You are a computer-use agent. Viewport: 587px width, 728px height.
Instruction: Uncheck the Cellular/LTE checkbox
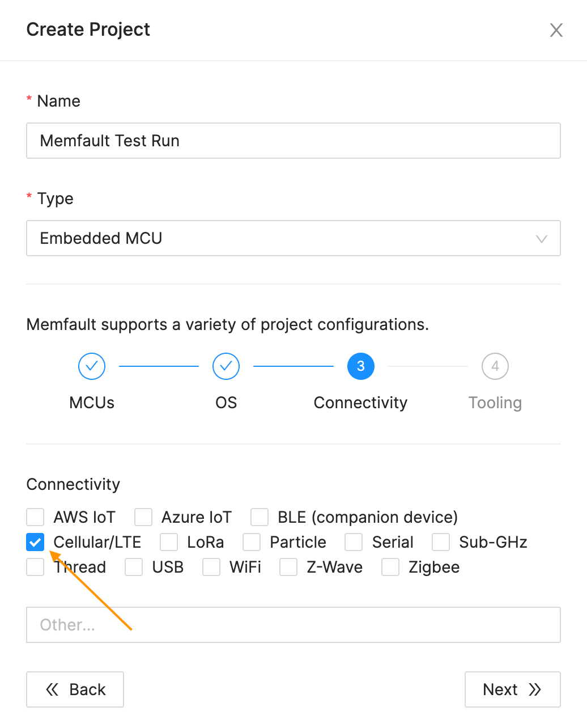tap(35, 542)
